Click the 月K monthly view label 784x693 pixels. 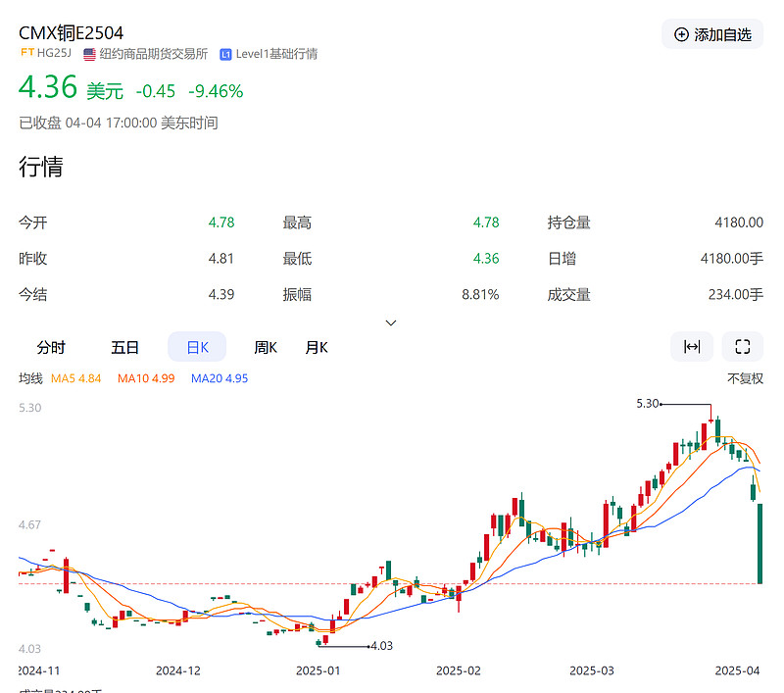tap(316, 346)
